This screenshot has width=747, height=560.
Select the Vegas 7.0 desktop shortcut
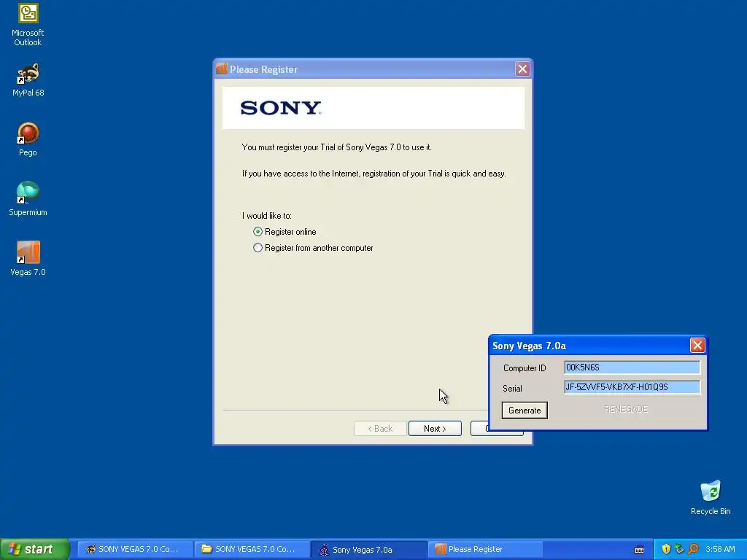(x=28, y=259)
